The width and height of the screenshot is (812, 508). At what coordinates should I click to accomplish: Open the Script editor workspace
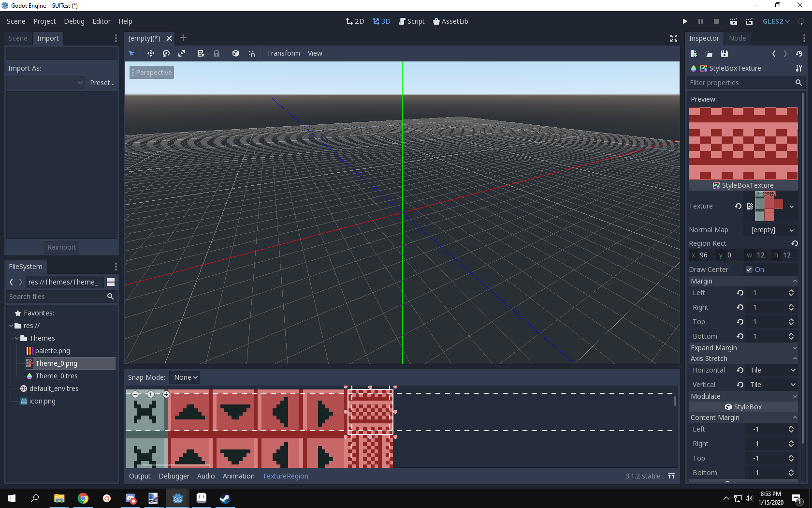coord(412,21)
